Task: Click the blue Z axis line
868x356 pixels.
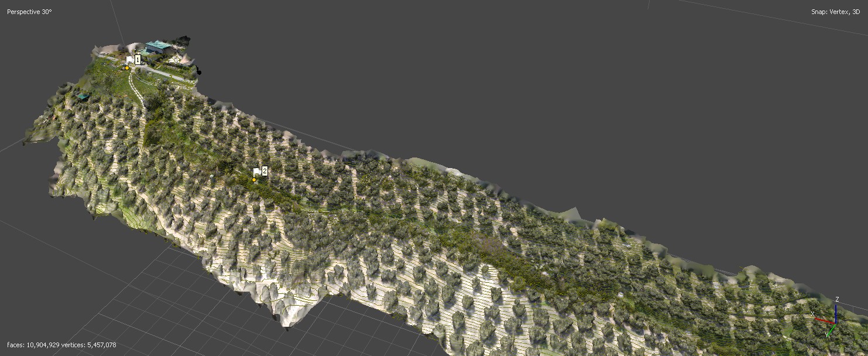Action: (x=836, y=313)
